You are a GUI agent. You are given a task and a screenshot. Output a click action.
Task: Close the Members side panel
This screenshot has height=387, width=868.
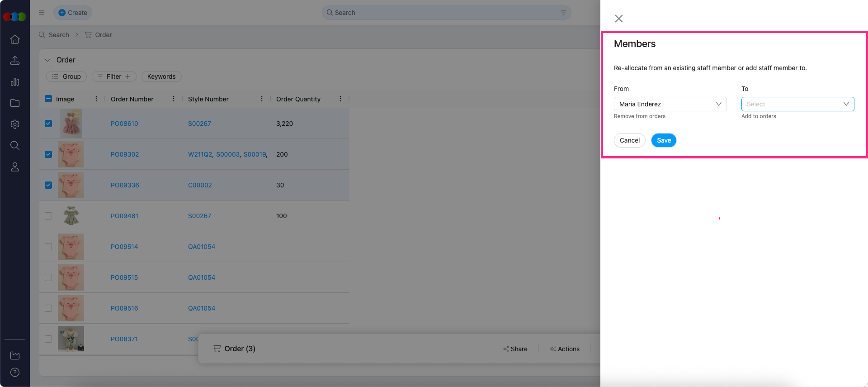[619, 19]
